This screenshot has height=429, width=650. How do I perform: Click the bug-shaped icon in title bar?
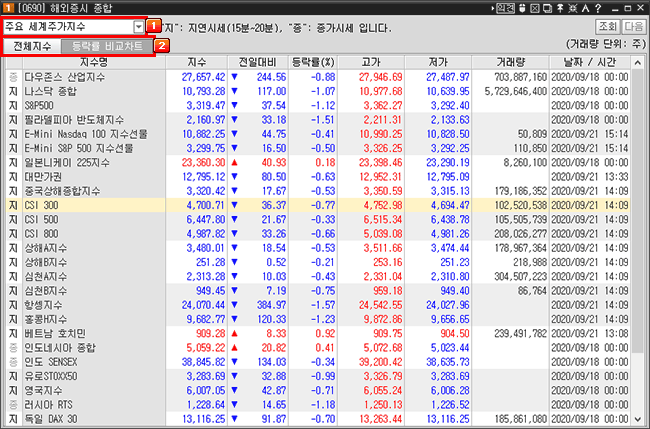pos(573,8)
